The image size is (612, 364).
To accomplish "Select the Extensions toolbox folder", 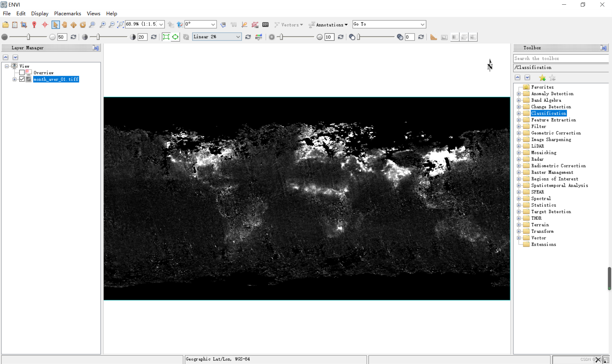I will tap(543, 244).
